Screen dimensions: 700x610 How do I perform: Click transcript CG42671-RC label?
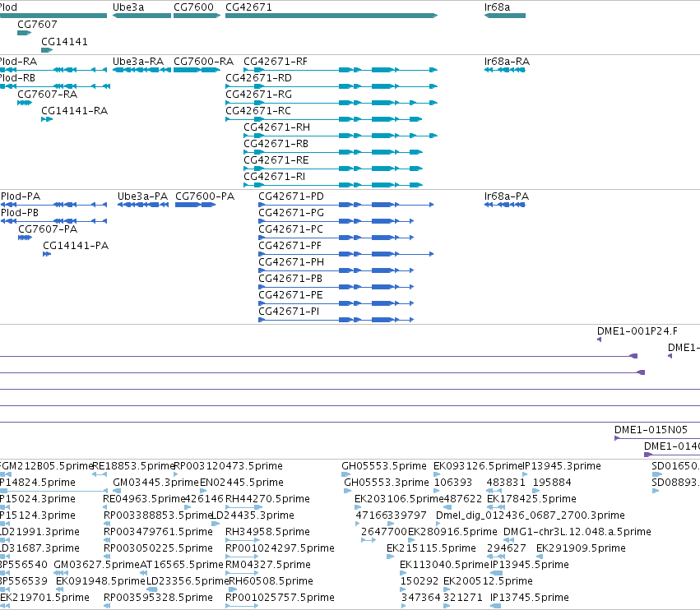pyautogui.click(x=258, y=111)
